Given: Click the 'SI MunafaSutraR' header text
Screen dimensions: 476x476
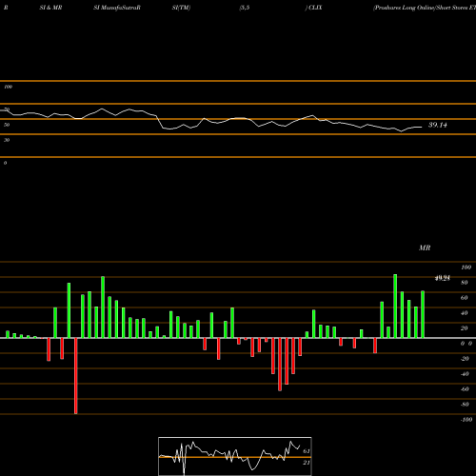Looking at the screenshot, I should 117,8.
